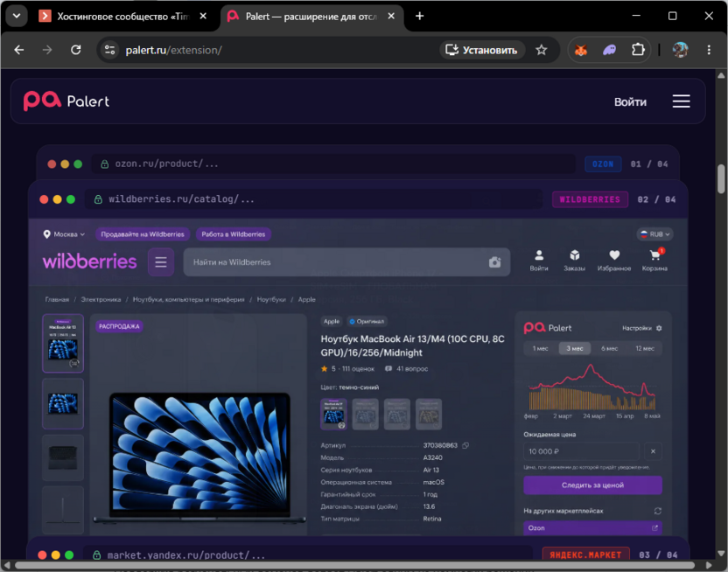Click the Apple brand tag
This screenshot has width=728, height=572.
[332, 322]
